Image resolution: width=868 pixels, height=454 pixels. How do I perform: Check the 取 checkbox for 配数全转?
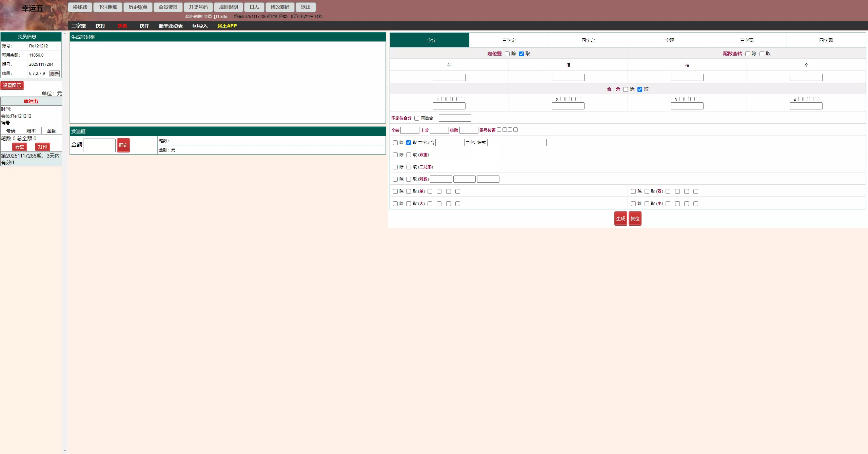pos(762,54)
